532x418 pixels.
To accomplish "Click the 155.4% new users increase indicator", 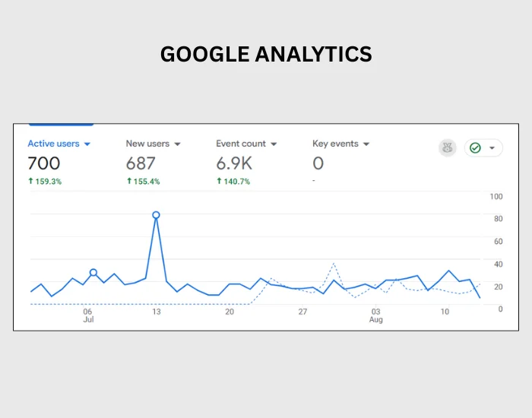I will [x=143, y=182].
